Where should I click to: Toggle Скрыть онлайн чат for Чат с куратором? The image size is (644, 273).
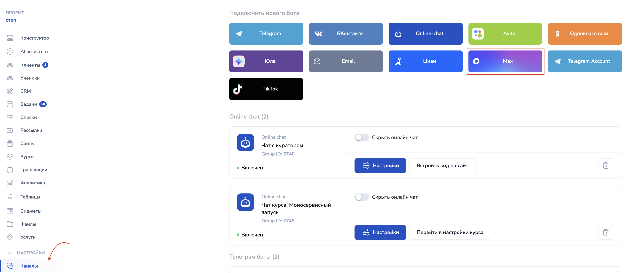[361, 138]
